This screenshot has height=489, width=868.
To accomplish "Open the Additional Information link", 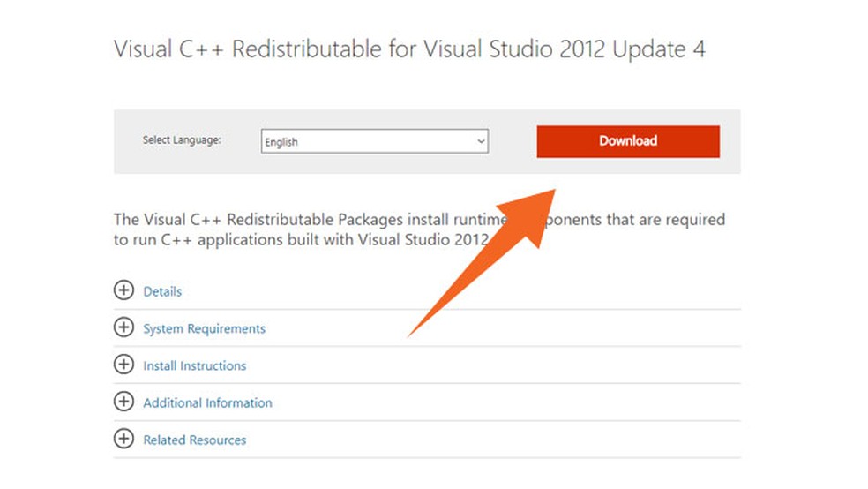I will coord(207,402).
